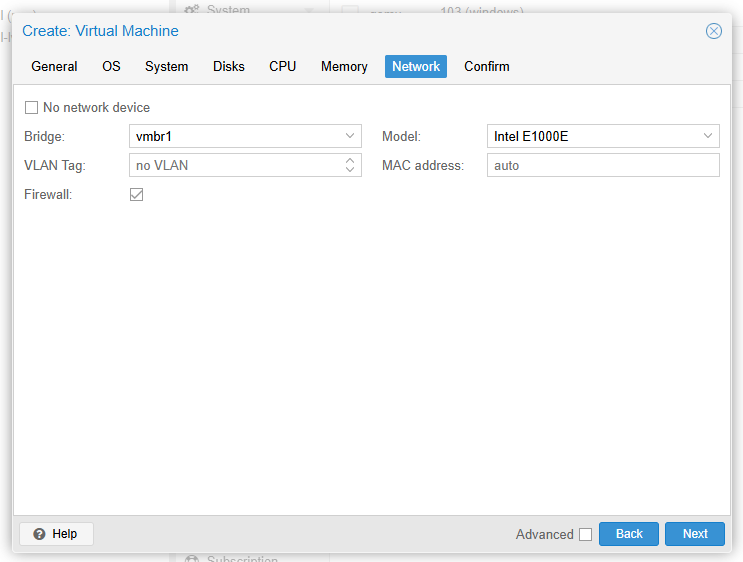Click the MAC address input field
This screenshot has width=743, height=562.
[x=602, y=165]
